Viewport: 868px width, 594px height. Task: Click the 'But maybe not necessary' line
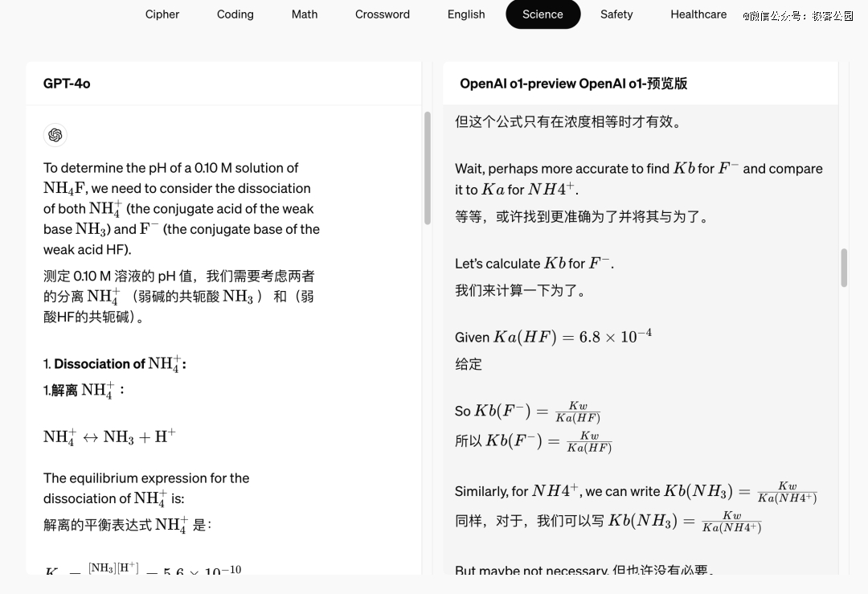[x=584, y=570]
